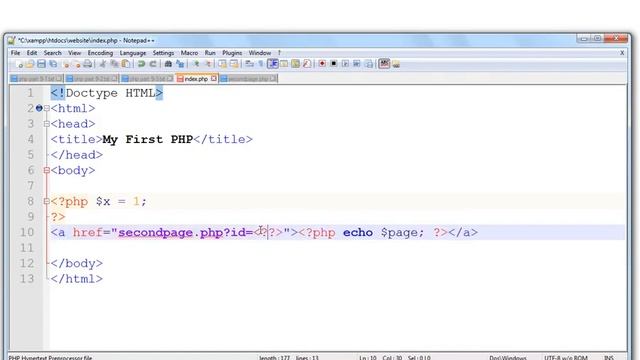640x360 pixels.
Task: Click the Zoom Out toolbar icon
Action: pyautogui.click(x=208, y=64)
